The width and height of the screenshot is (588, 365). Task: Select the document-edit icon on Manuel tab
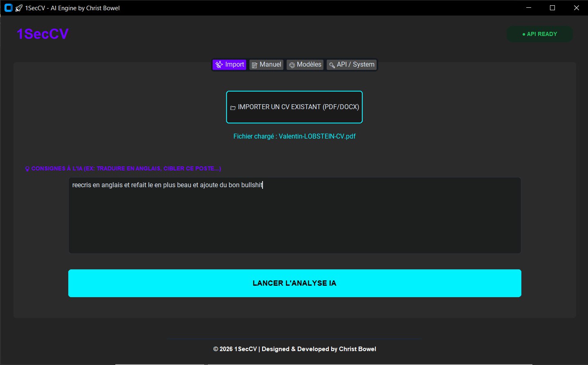pos(255,65)
